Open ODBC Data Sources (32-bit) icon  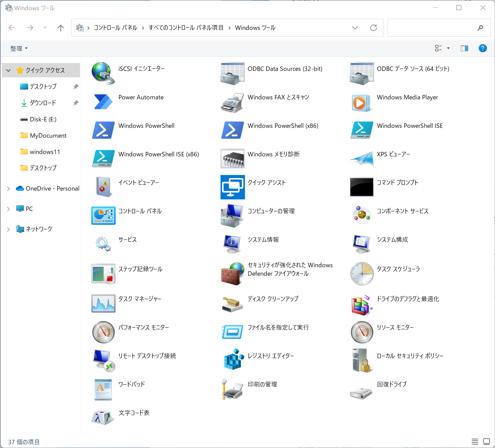tap(232, 73)
